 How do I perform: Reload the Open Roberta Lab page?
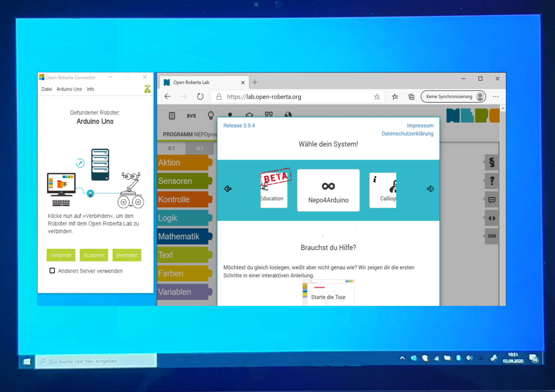200,96
